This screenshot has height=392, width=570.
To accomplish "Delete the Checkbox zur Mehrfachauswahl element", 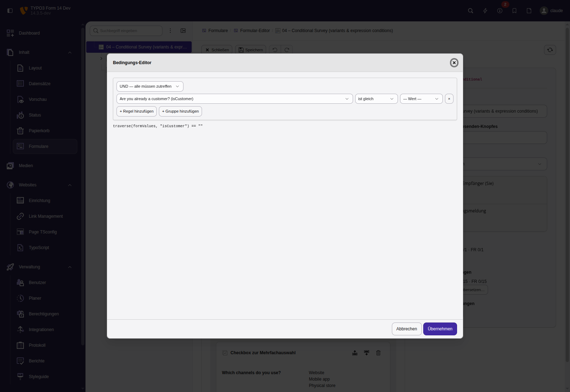I will click(x=378, y=353).
